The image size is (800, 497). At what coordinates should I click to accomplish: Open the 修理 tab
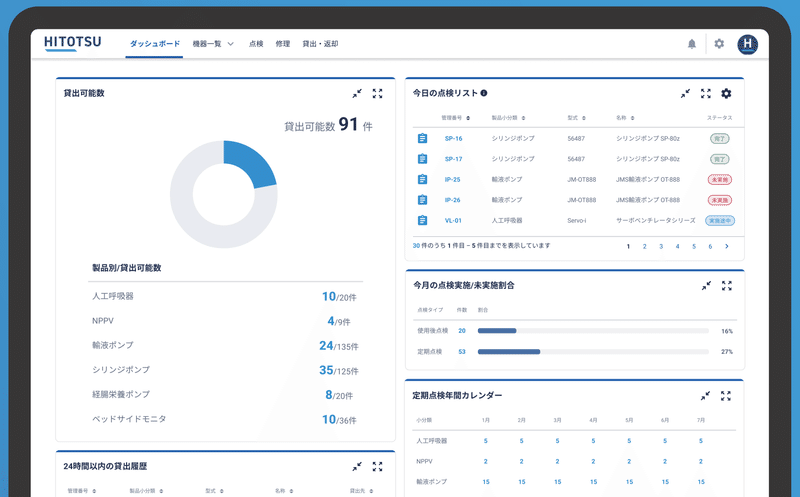click(283, 44)
